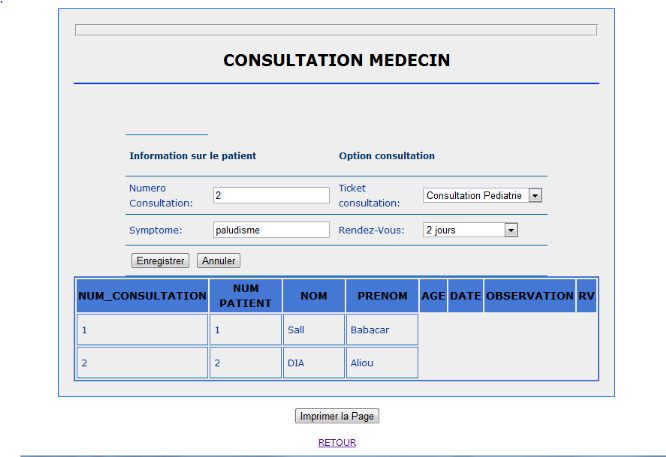Select the Sall name cell
The height and width of the screenshot is (457, 666).
pyautogui.click(x=313, y=330)
